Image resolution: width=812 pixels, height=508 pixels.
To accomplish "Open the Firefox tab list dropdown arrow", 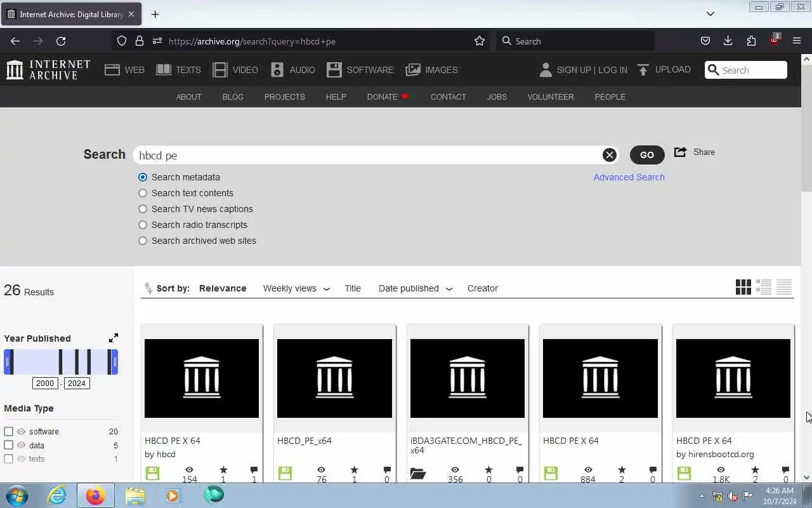I will [710, 14].
